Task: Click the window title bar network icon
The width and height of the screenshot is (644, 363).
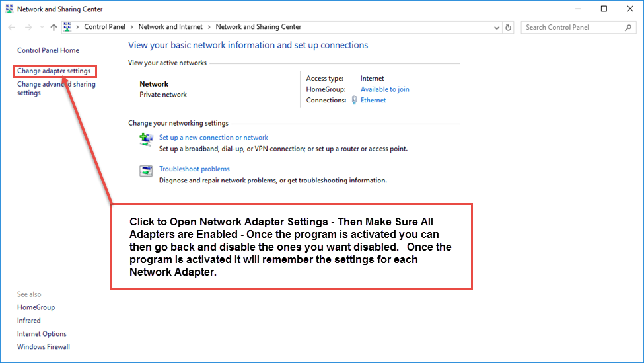Action: coord(9,9)
